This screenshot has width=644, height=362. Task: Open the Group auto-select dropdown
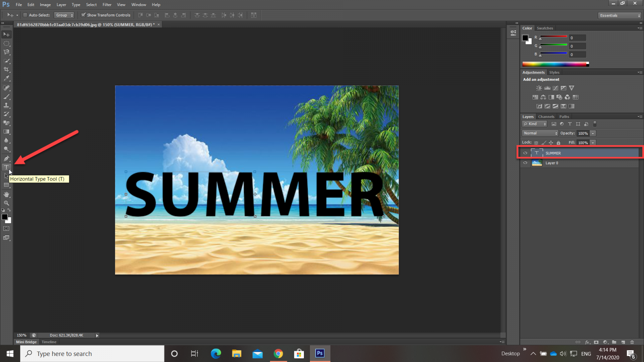click(x=64, y=15)
